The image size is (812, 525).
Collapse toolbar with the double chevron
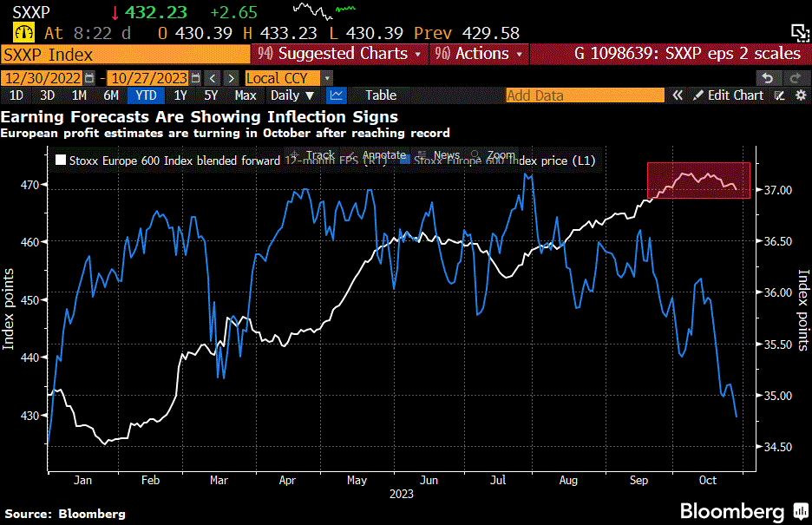pyautogui.click(x=678, y=95)
